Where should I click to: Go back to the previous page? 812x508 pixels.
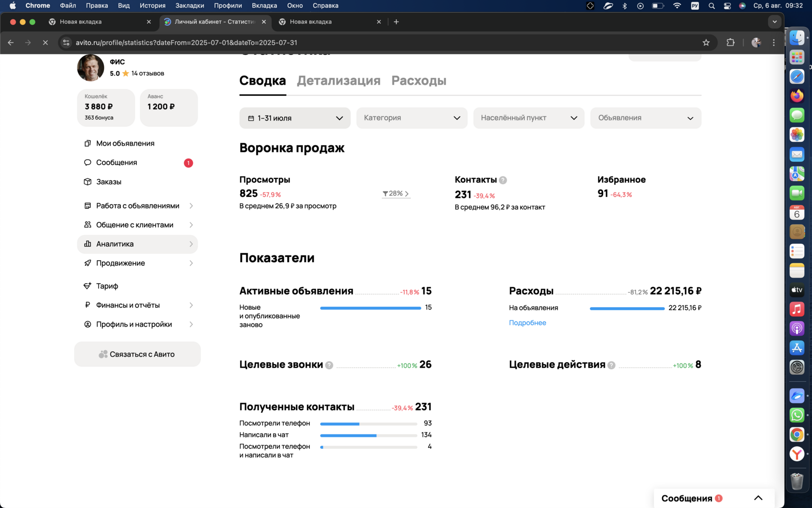pos(11,43)
